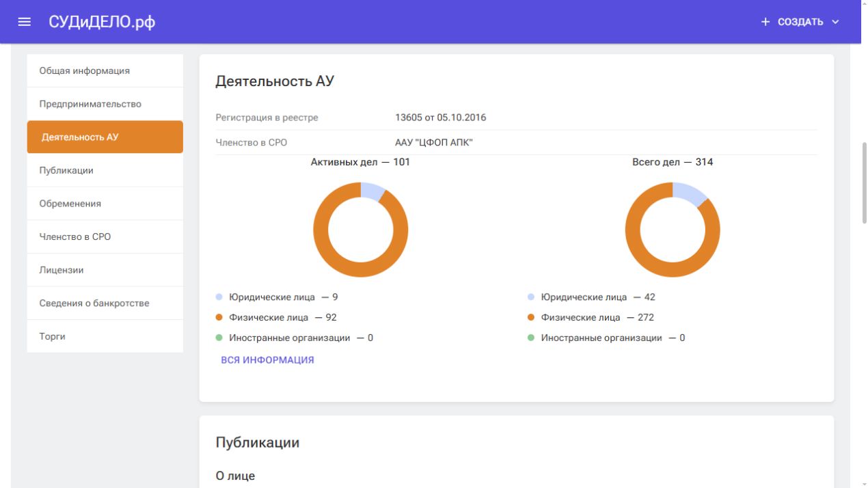The height and width of the screenshot is (488, 868).
Task: Click the Иностранные организации legend dot under Всего дел
Action: pyautogui.click(x=531, y=338)
